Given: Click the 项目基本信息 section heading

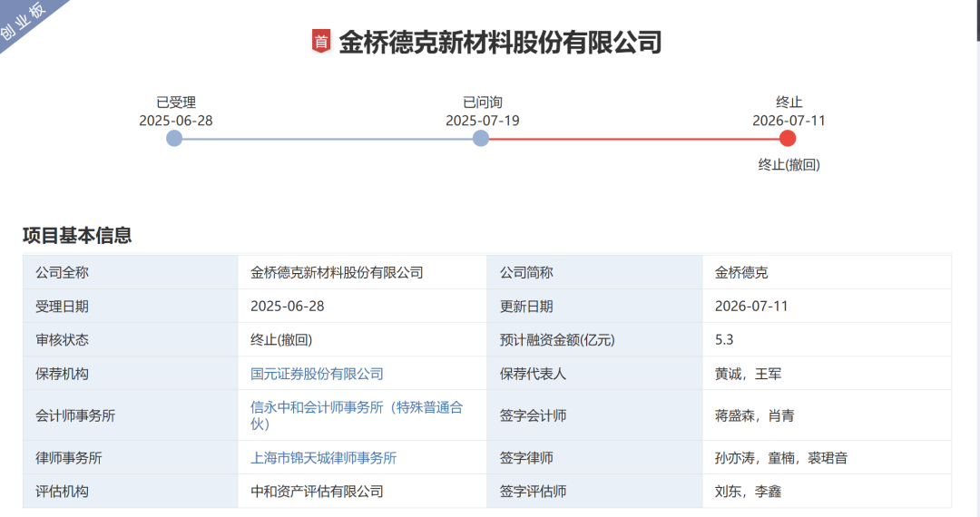Looking at the screenshot, I should click(x=77, y=236).
